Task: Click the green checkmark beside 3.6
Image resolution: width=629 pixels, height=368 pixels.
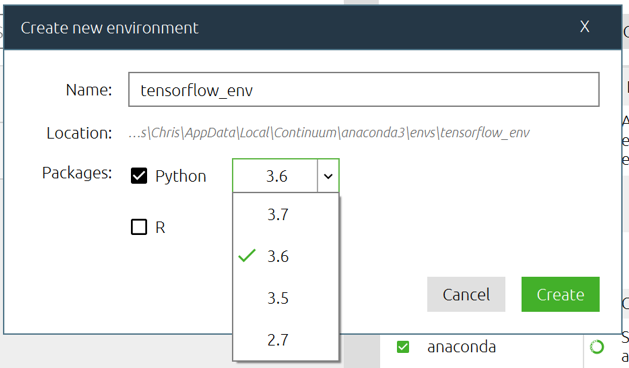Action: [247, 256]
